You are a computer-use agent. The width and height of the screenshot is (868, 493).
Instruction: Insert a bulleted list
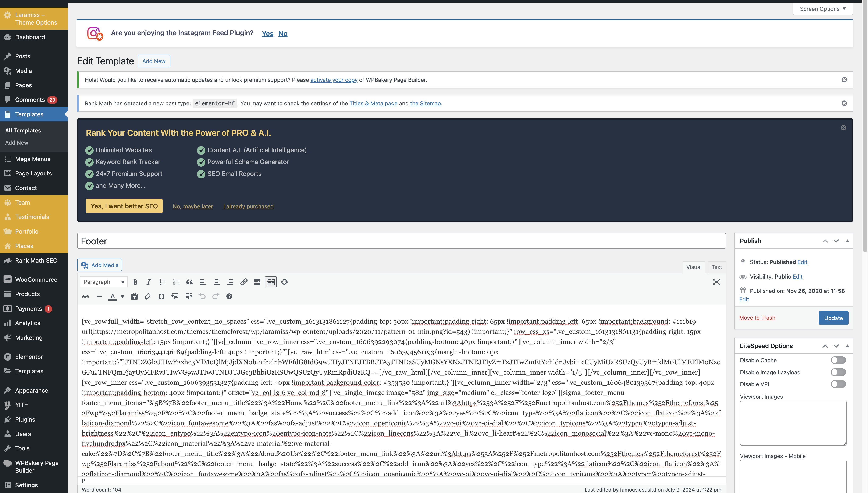point(163,282)
